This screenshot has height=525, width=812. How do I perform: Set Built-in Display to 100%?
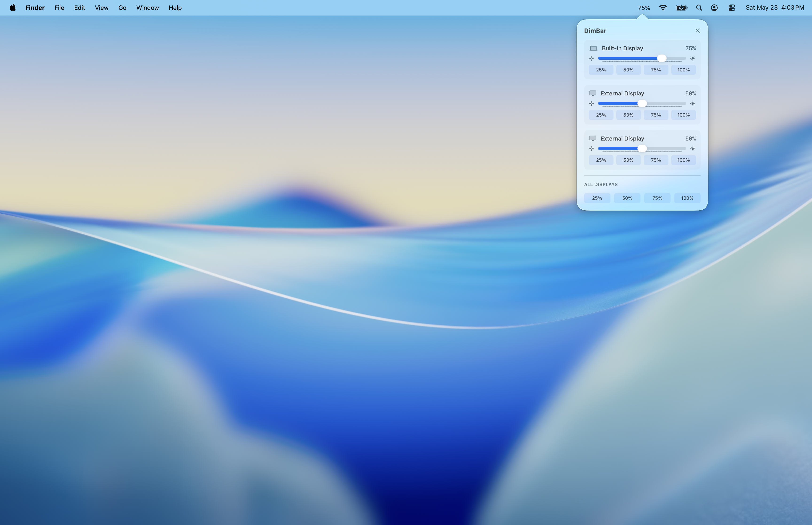[x=683, y=70]
